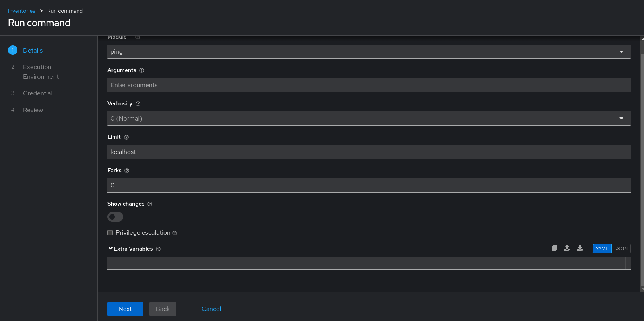Open the Module dropdown showing ping
The width and height of the screenshot is (644, 321).
(369, 52)
